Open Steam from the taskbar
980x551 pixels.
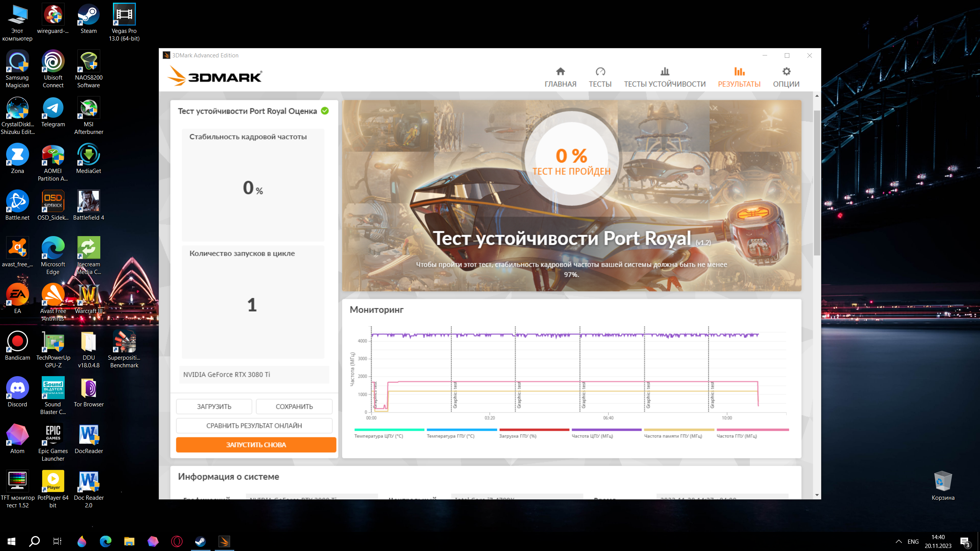pyautogui.click(x=201, y=541)
